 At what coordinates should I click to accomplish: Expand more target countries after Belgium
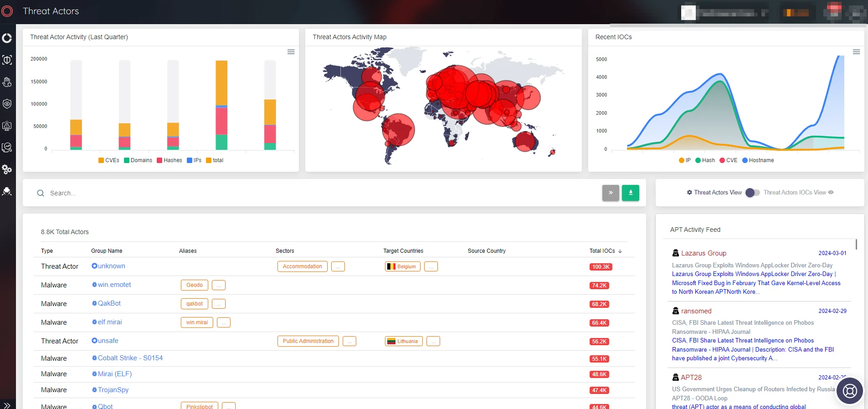[x=431, y=266]
